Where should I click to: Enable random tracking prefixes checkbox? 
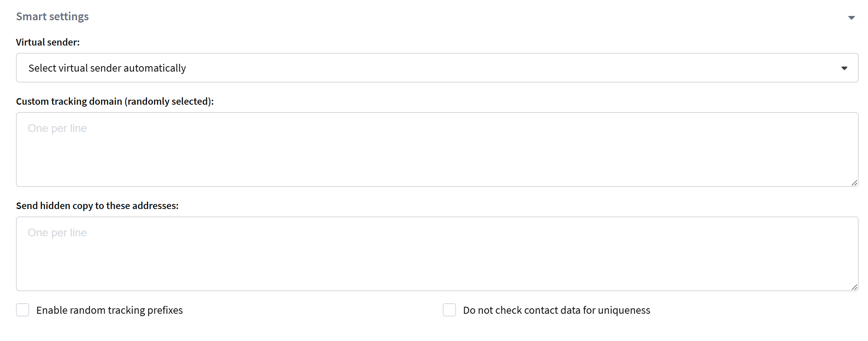[x=23, y=310]
